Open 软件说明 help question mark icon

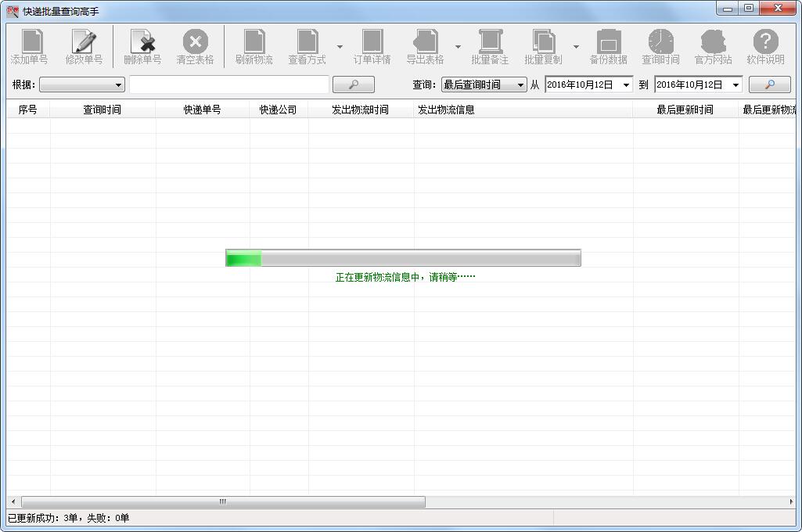point(766,41)
